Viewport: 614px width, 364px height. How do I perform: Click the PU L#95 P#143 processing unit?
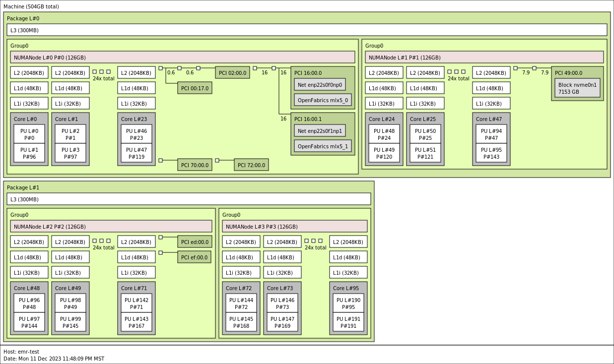pyautogui.click(x=491, y=153)
